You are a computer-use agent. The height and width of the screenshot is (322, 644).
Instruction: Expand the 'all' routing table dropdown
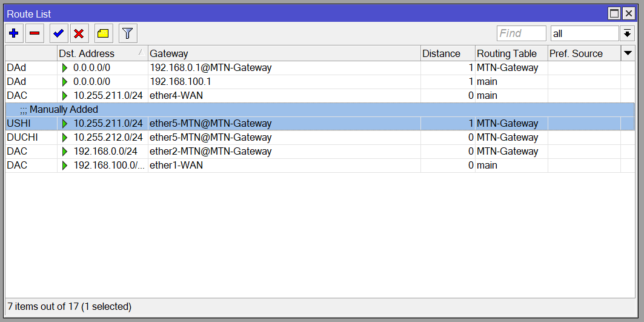click(627, 33)
